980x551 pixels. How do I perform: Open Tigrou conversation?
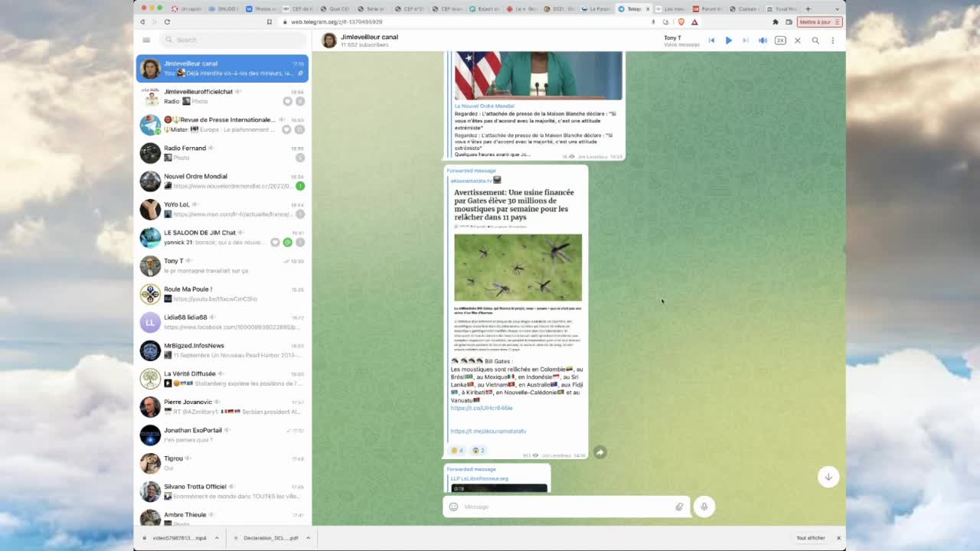(223, 463)
